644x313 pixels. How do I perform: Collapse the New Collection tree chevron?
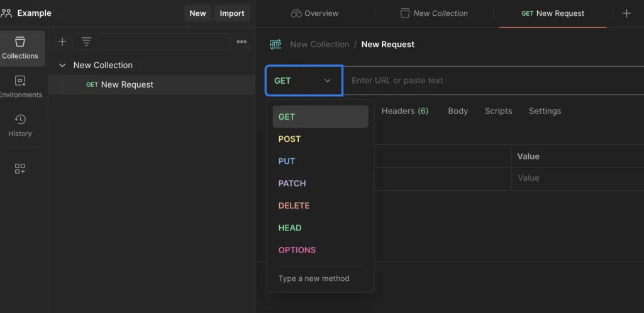pos(62,65)
